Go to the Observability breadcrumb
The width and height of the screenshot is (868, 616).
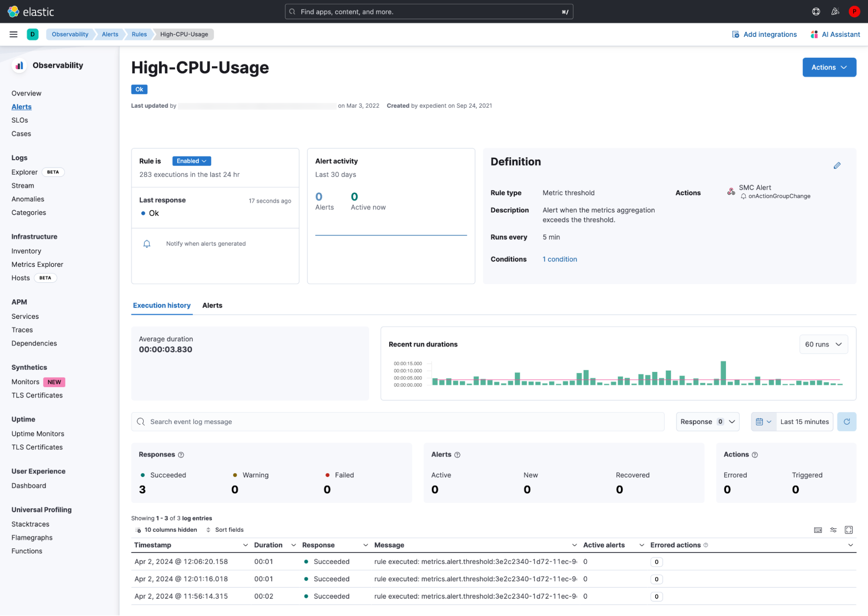[x=70, y=34]
